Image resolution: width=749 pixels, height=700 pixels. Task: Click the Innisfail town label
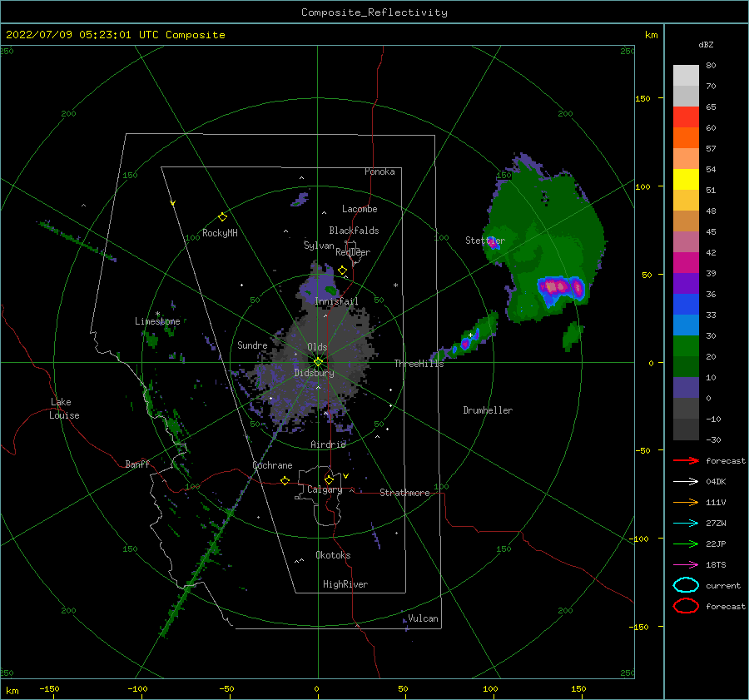click(x=336, y=301)
